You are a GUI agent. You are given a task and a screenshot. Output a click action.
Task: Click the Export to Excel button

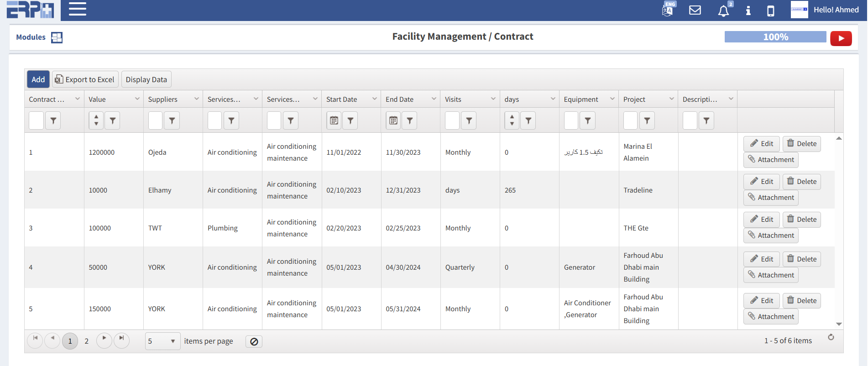click(x=85, y=79)
